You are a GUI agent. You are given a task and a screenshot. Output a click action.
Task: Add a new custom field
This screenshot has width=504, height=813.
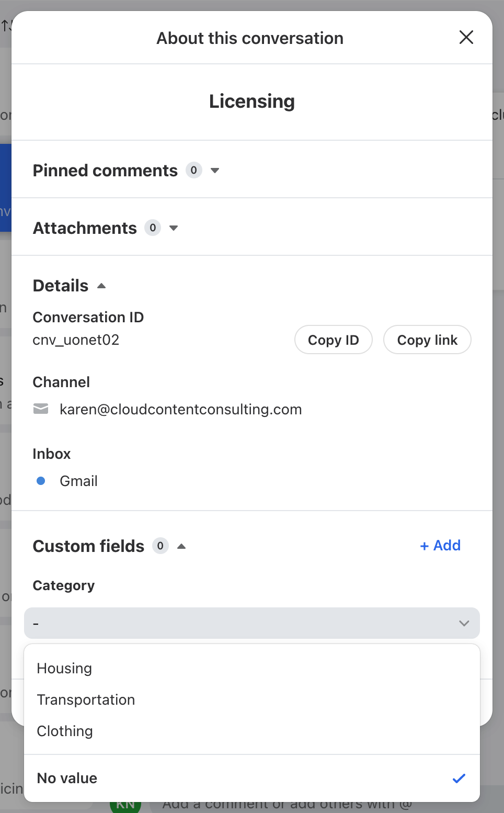tap(440, 546)
